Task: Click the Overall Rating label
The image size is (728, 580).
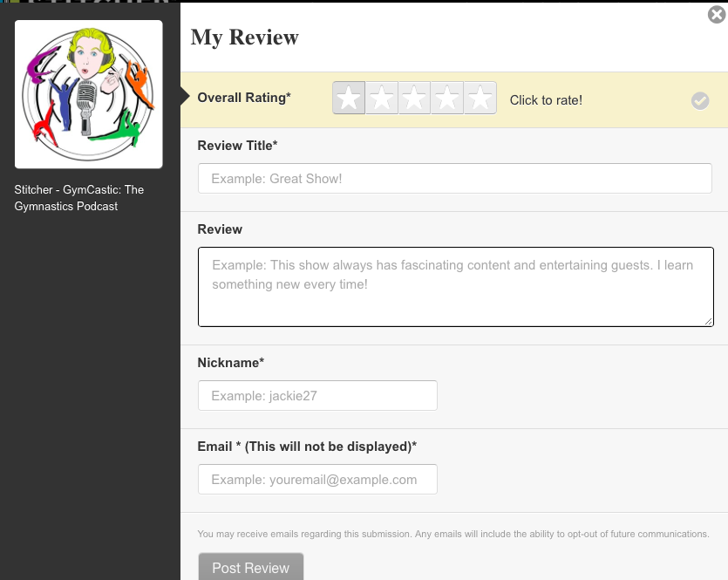Action: tap(244, 98)
